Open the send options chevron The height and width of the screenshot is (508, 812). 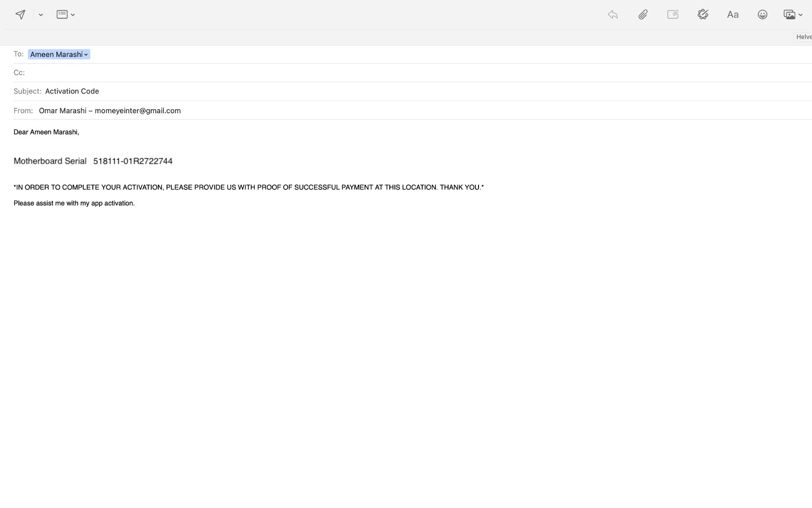pos(40,15)
